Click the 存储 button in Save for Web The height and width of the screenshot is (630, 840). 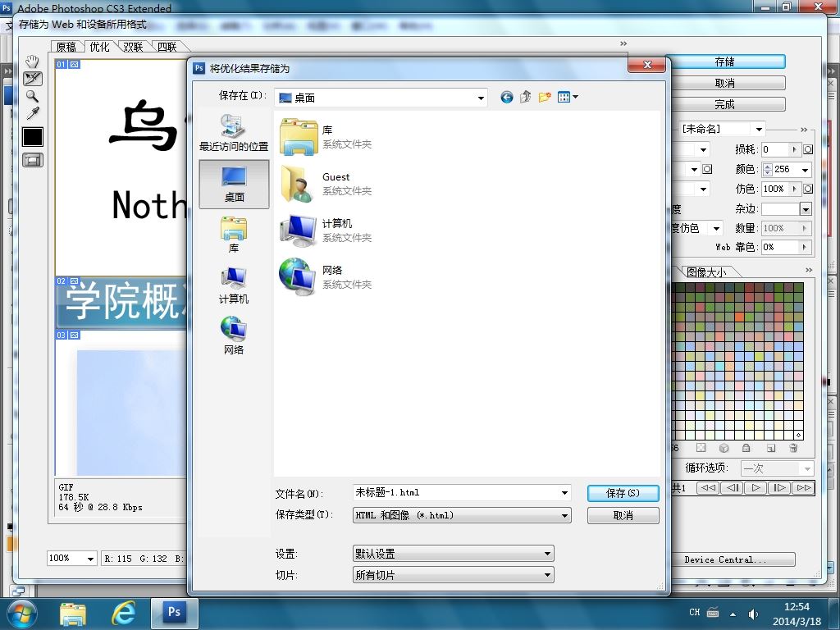tap(724, 62)
